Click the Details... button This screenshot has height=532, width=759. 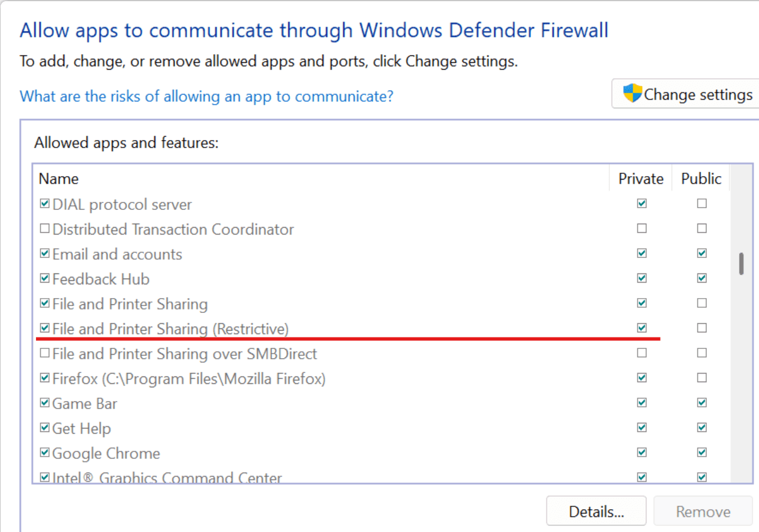pyautogui.click(x=596, y=511)
